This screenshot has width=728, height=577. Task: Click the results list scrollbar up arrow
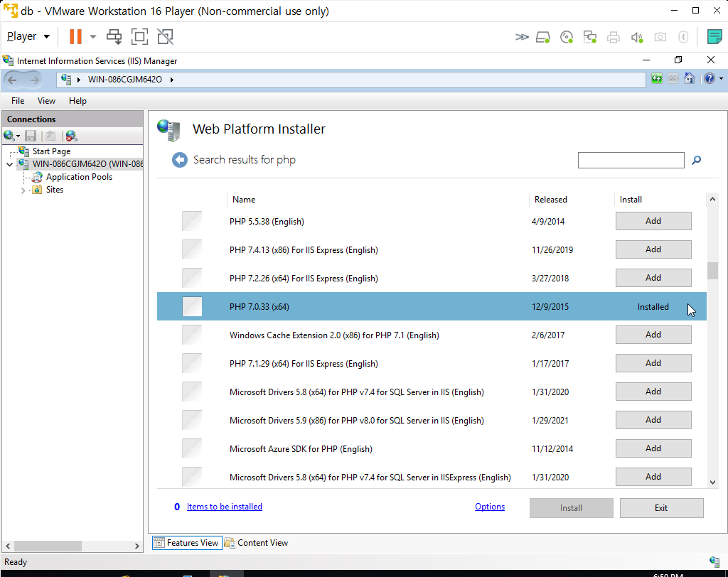pos(712,199)
